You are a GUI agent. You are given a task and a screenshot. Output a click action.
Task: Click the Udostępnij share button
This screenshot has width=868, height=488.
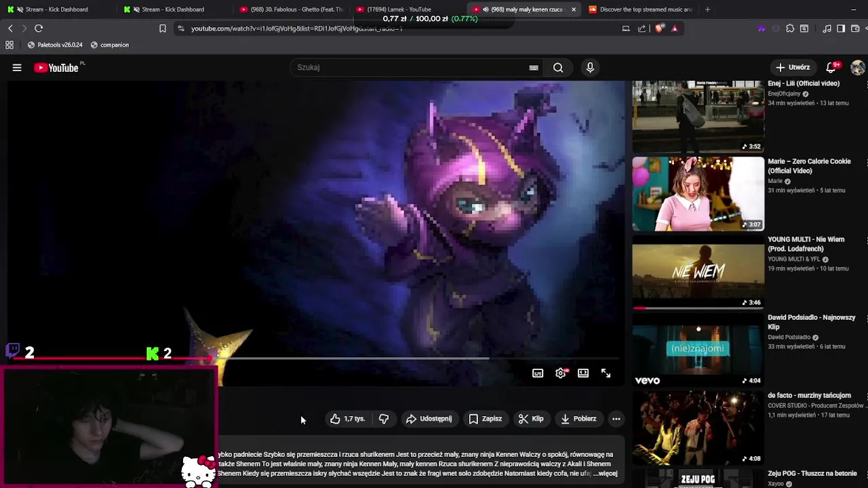click(429, 419)
